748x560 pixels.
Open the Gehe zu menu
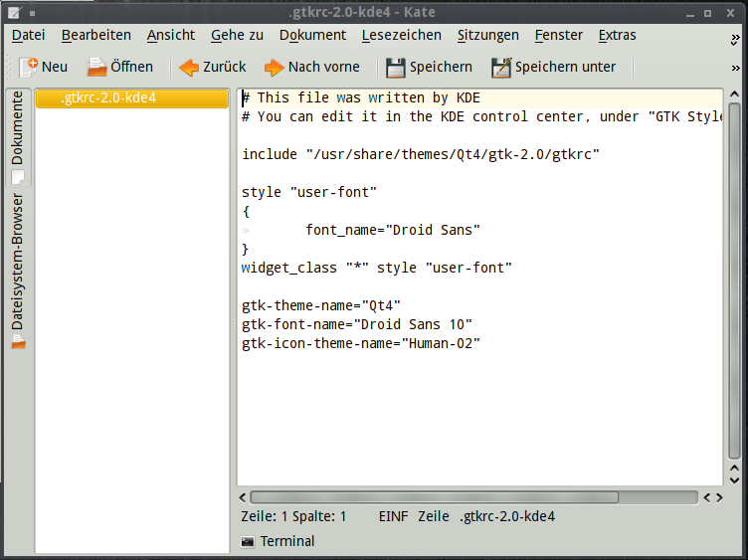point(237,35)
